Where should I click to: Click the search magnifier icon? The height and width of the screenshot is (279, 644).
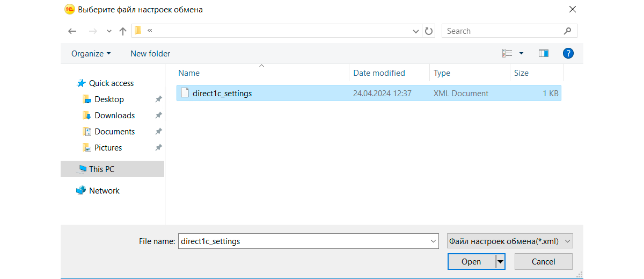(x=567, y=31)
